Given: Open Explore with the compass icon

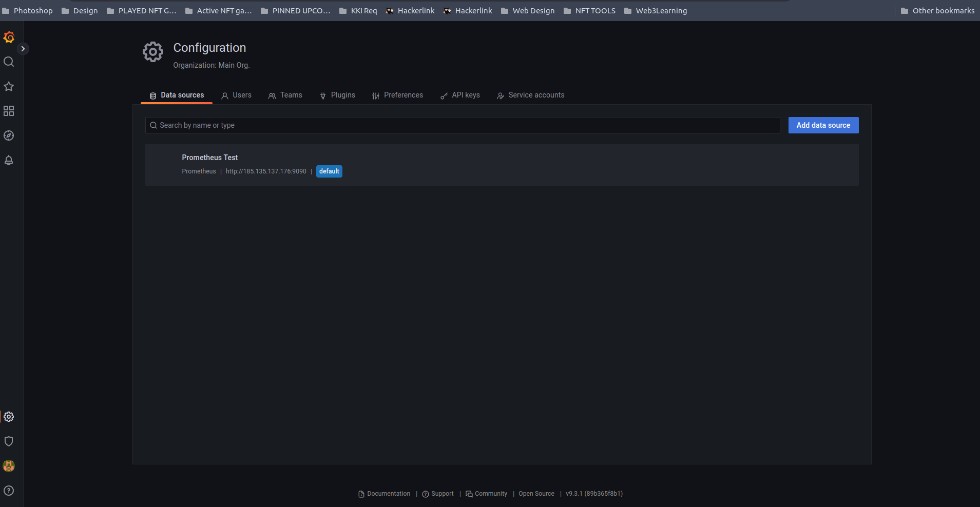Looking at the screenshot, I should click(x=9, y=135).
